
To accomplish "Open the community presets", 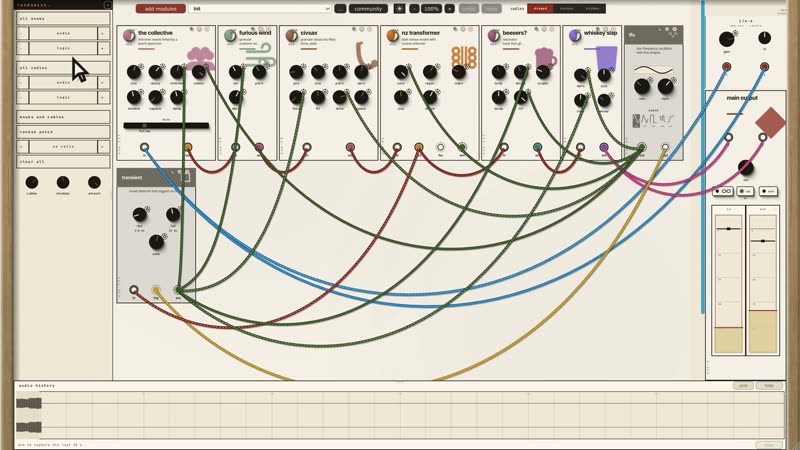I will [368, 9].
